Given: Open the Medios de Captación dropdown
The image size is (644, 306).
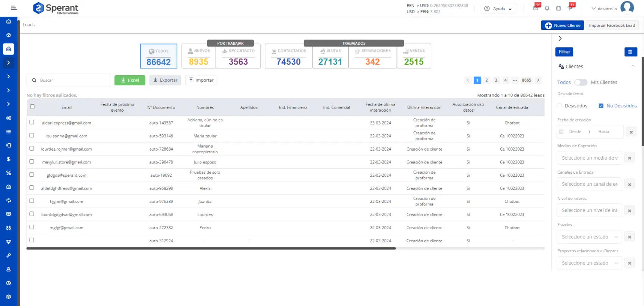Looking at the screenshot, I should tap(589, 158).
